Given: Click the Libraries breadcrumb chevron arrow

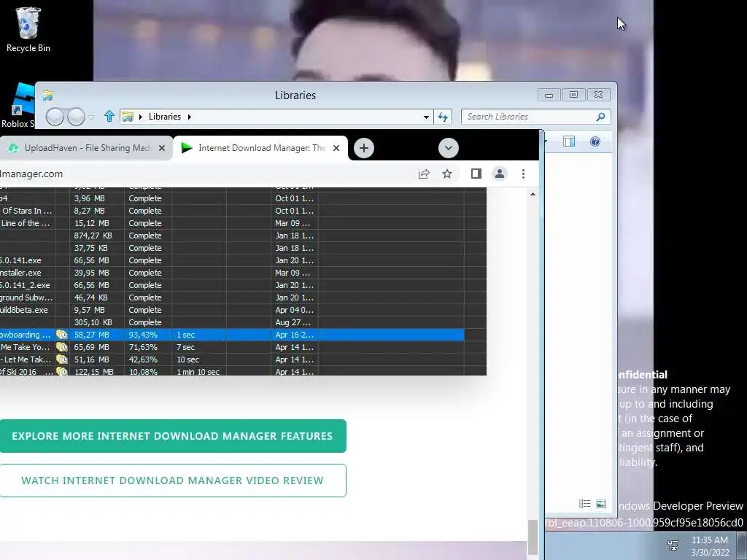Looking at the screenshot, I should point(189,117).
